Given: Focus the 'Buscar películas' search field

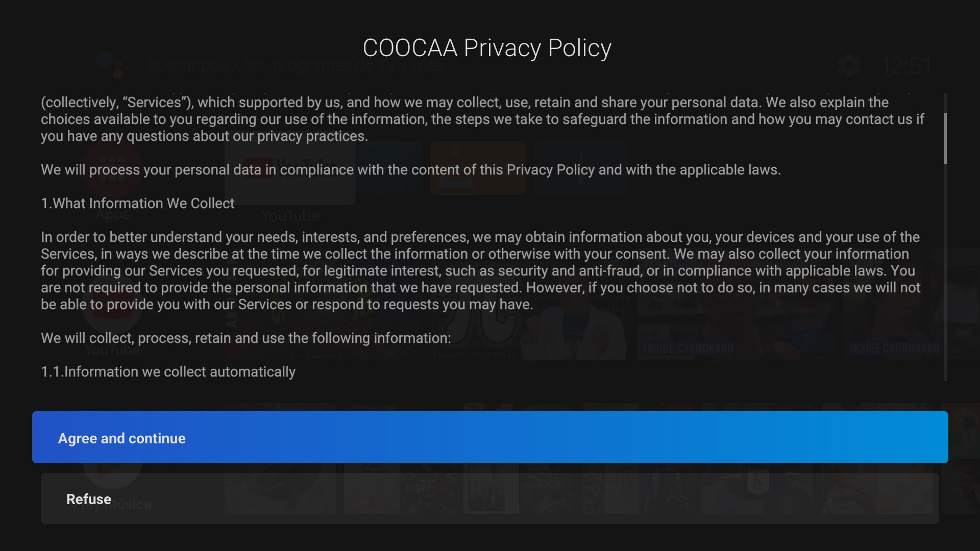Looking at the screenshot, I should click(295, 66).
